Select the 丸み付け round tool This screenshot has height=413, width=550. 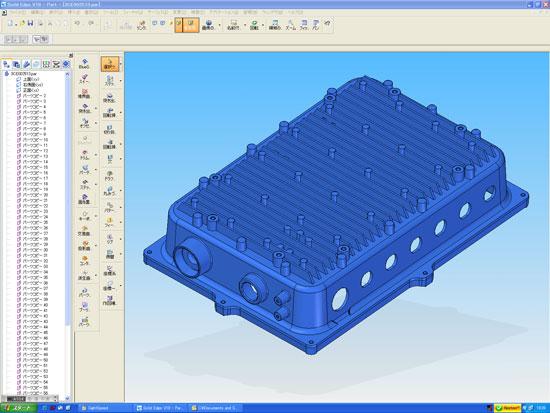[110, 191]
